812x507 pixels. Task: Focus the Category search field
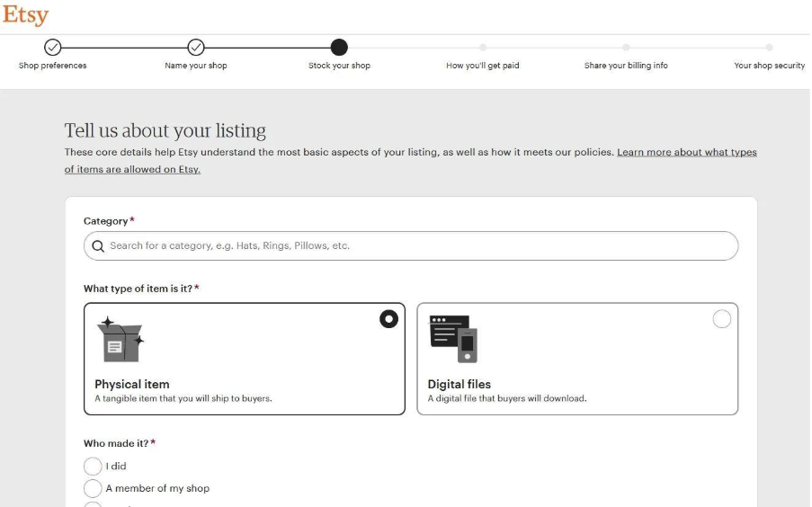pyautogui.click(x=414, y=246)
